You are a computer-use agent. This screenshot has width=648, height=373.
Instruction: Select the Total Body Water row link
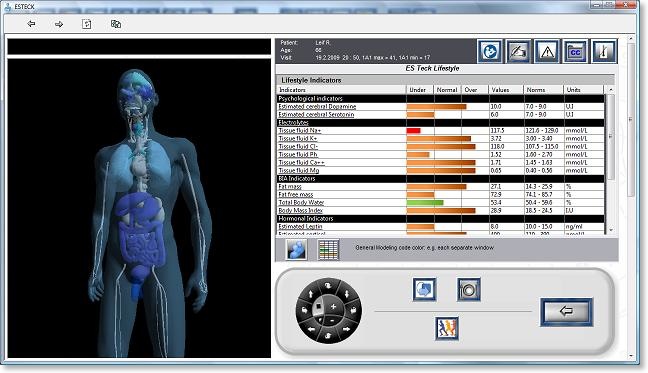point(301,202)
